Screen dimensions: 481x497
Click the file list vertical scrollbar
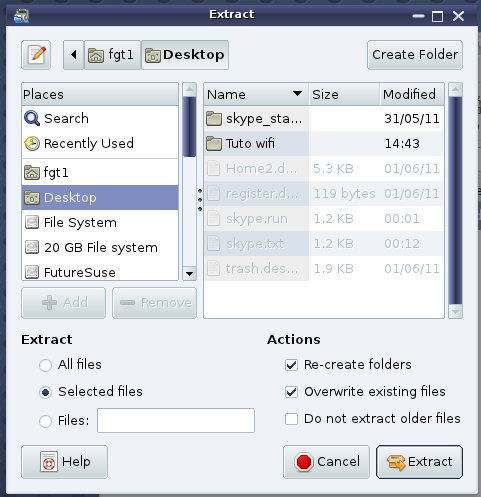coord(455,201)
